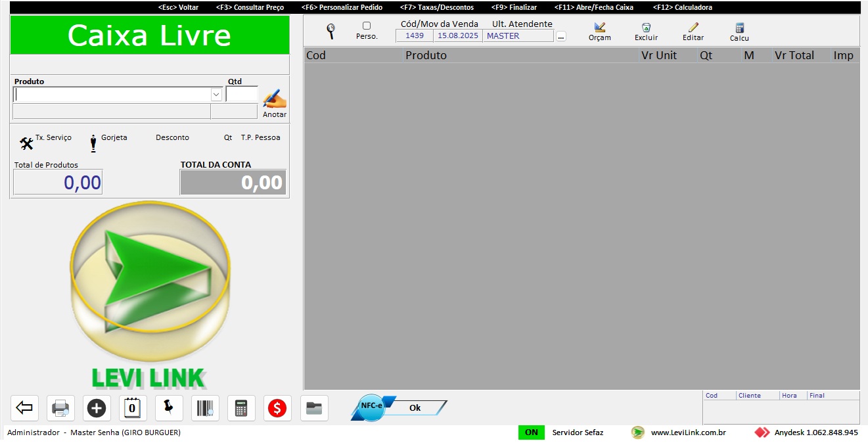Click the Vr Total column header
The height and width of the screenshot is (443, 868).
point(801,55)
